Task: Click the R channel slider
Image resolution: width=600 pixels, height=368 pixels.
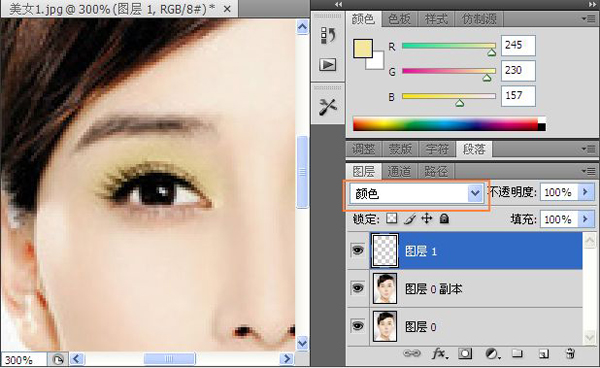Action: coord(448,46)
